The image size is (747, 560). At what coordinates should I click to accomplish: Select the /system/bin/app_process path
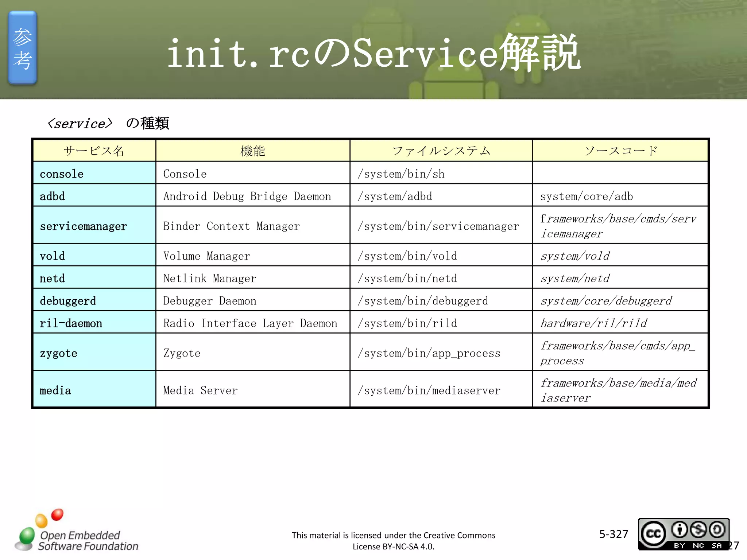point(429,353)
